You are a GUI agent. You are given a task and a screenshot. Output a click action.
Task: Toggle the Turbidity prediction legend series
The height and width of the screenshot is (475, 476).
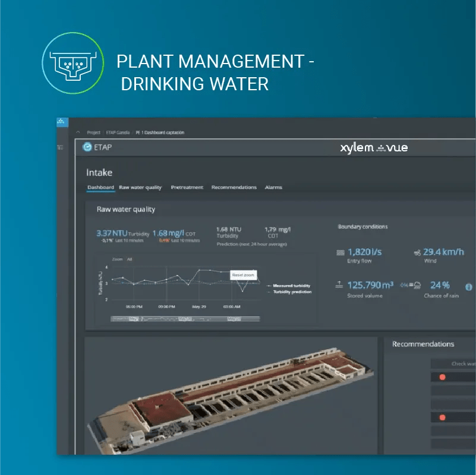[x=289, y=292]
